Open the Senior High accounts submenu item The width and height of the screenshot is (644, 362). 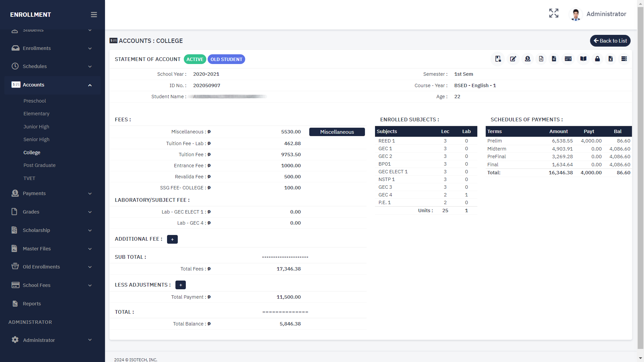36,139
